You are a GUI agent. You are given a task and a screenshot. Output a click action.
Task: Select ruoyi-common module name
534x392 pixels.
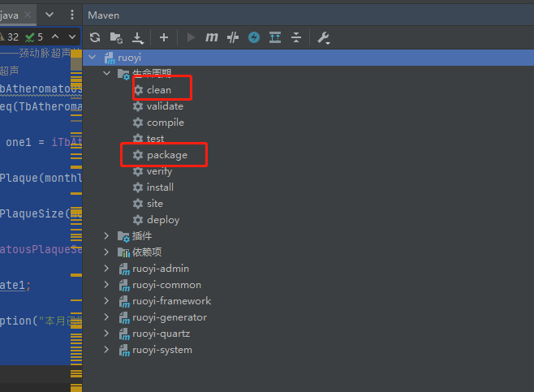click(x=166, y=285)
